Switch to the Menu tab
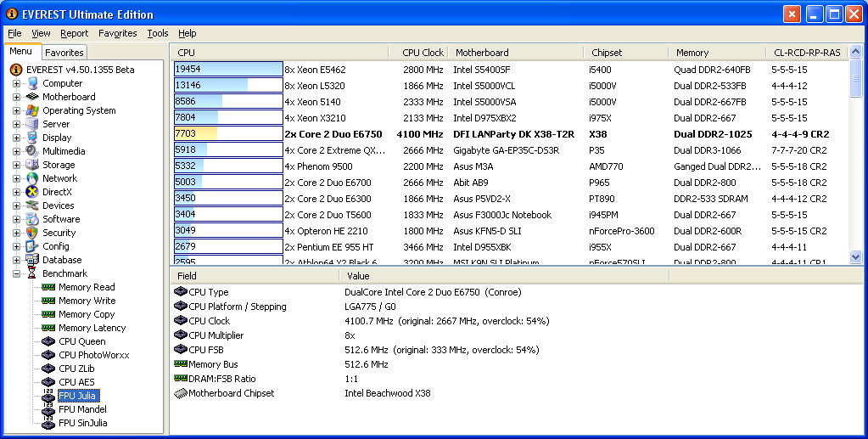 coord(21,51)
